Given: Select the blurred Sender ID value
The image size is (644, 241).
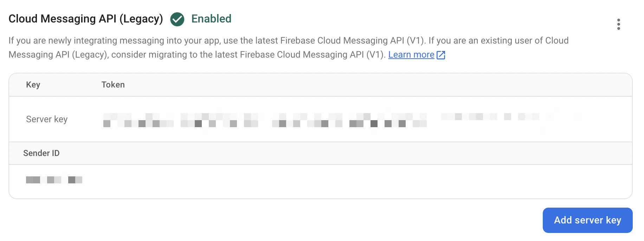Looking at the screenshot, I should [54, 180].
